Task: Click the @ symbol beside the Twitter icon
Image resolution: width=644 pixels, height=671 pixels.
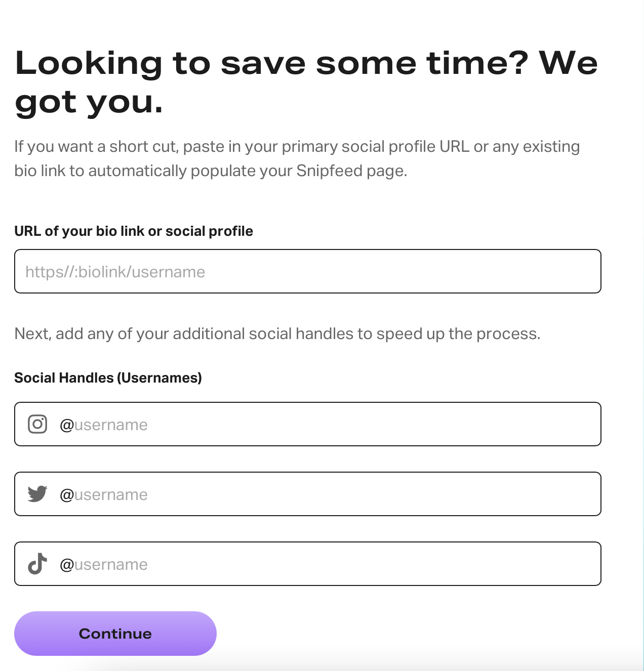Action: click(67, 495)
